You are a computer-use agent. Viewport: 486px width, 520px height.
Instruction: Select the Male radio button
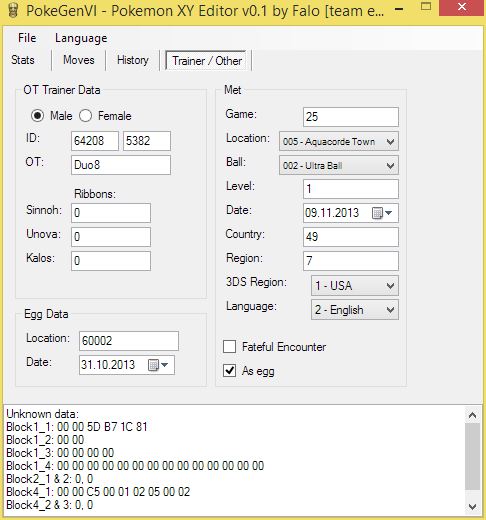point(37,116)
